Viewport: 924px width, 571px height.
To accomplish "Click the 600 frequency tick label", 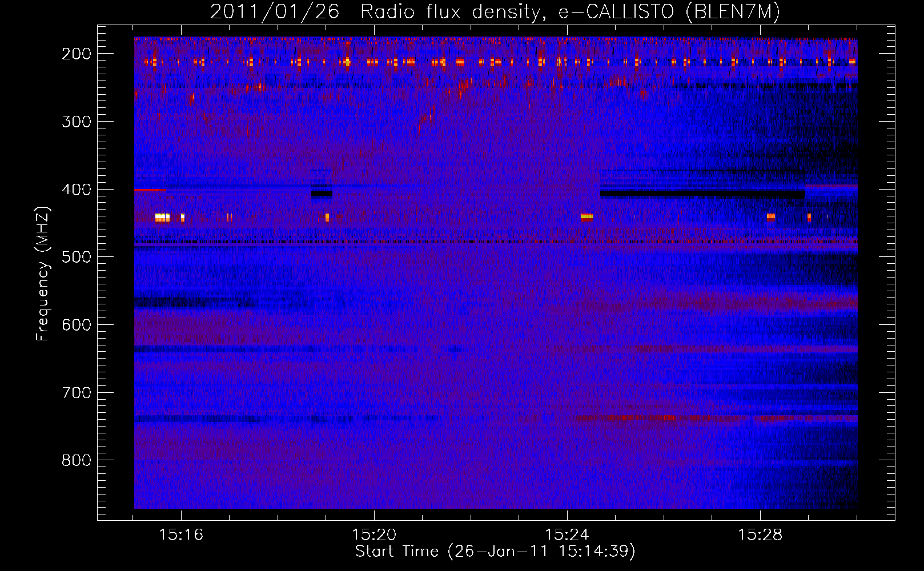I will [x=77, y=325].
